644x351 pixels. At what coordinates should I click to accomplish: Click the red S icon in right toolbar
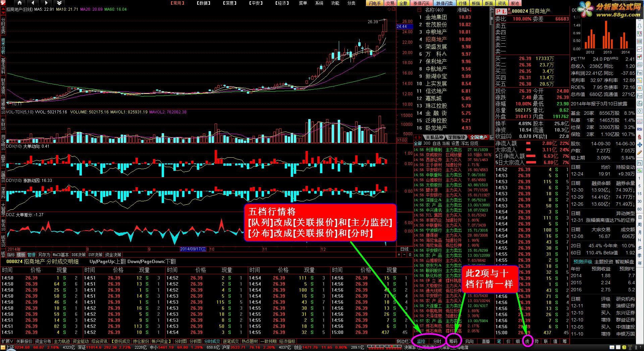pos(640,137)
